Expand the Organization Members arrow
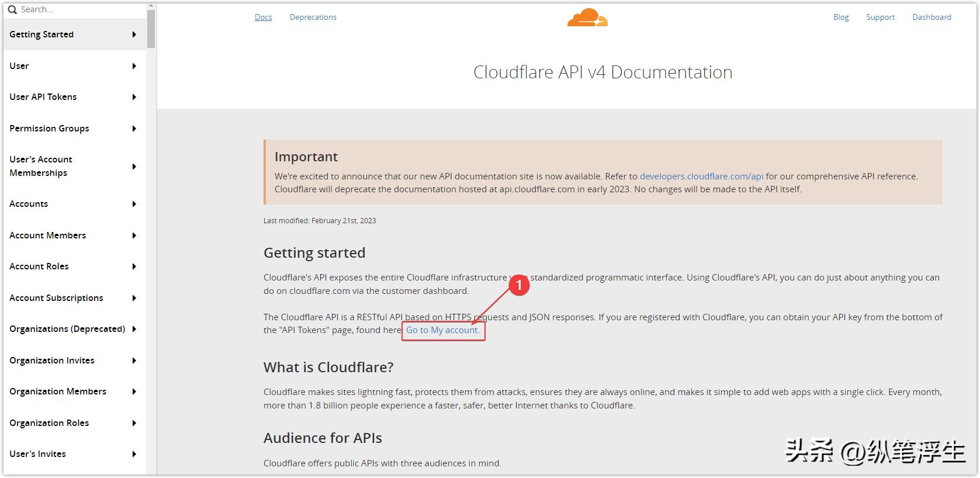 click(x=134, y=392)
